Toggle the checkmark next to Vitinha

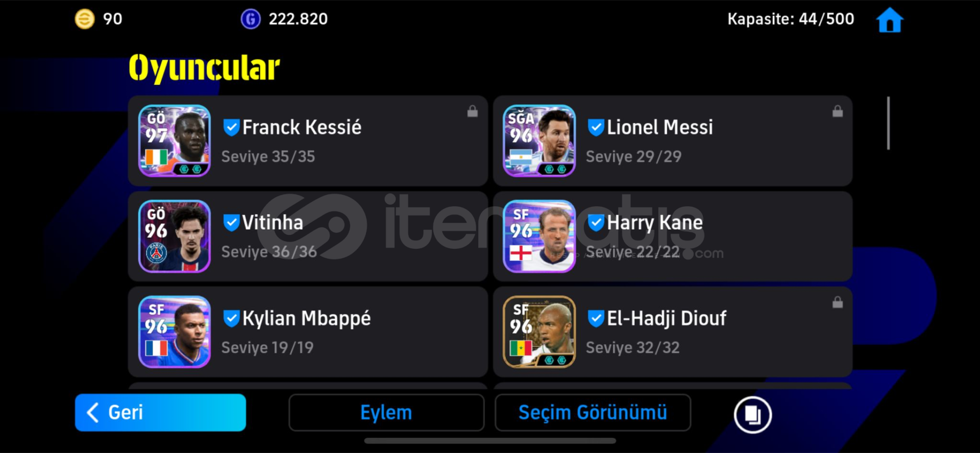pyautogui.click(x=231, y=223)
